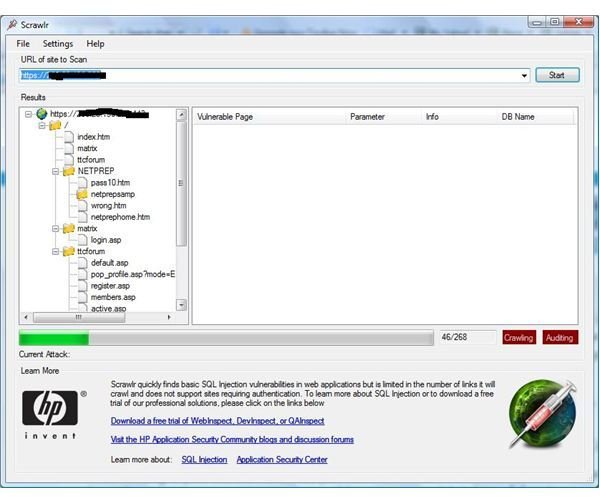Collapse the matrix folder node
The image size is (600, 497).
tap(55, 229)
